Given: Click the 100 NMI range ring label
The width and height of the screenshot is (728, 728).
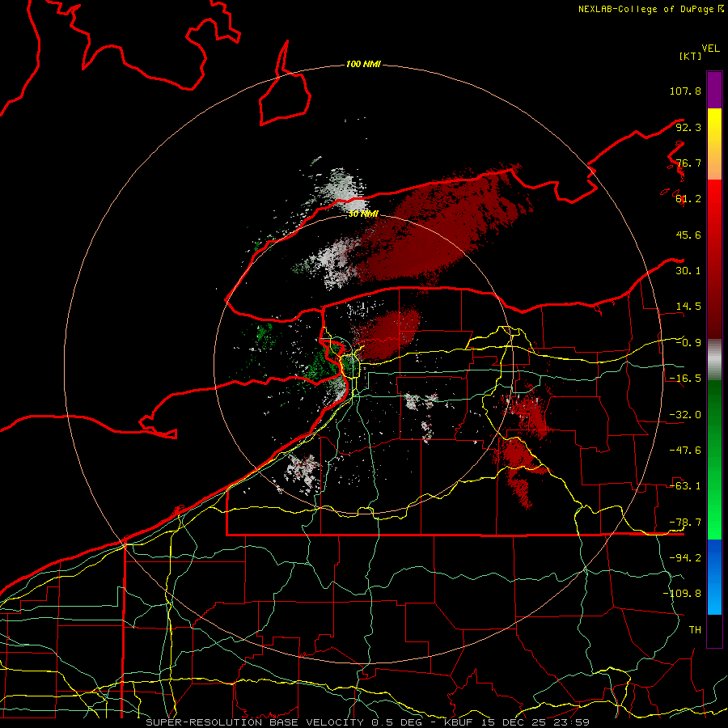Looking at the screenshot, I should tap(363, 64).
